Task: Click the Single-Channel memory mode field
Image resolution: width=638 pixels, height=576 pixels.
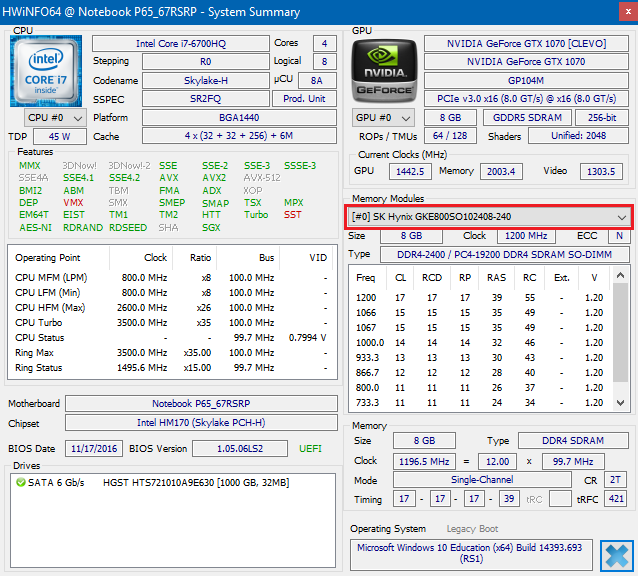Action: (482, 480)
